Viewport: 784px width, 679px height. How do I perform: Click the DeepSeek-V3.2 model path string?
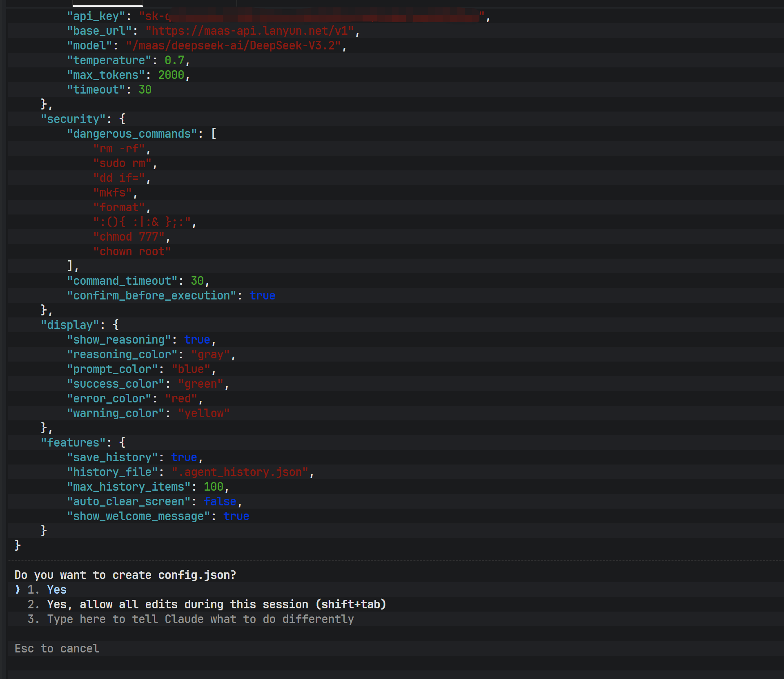(x=234, y=46)
